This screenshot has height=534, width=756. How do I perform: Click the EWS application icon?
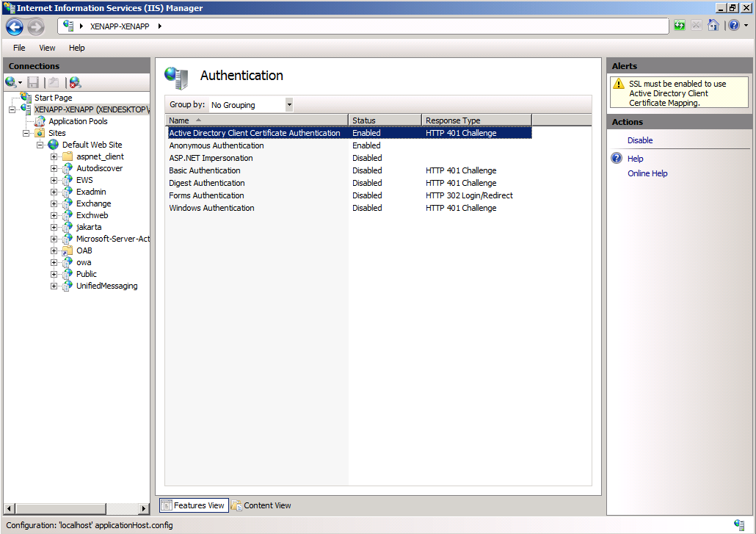[x=68, y=180]
